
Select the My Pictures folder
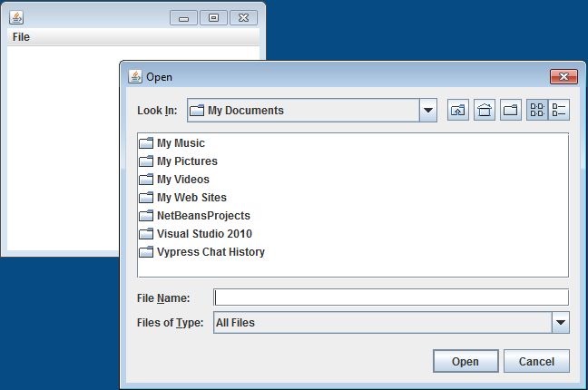pos(186,161)
